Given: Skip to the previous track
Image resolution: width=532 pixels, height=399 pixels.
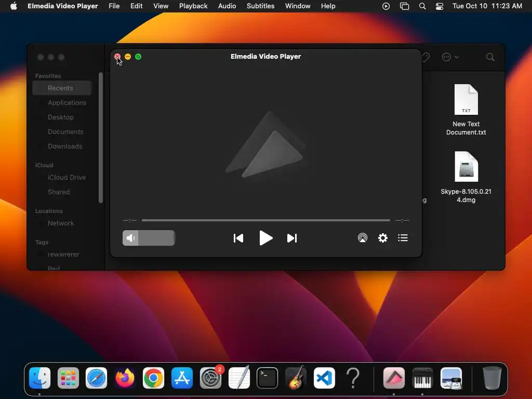Looking at the screenshot, I should (238, 238).
